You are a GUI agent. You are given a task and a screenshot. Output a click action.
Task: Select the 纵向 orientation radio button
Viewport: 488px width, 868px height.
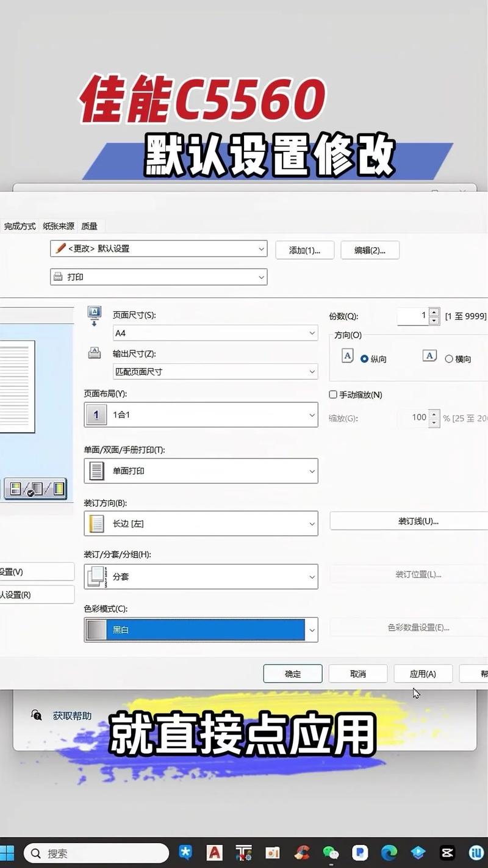[365, 359]
